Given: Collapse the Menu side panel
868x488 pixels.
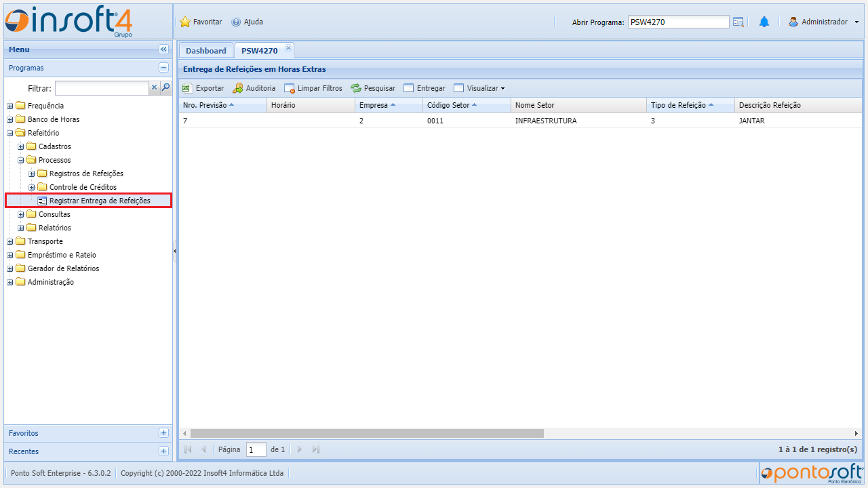Looking at the screenshot, I should tap(163, 49).
